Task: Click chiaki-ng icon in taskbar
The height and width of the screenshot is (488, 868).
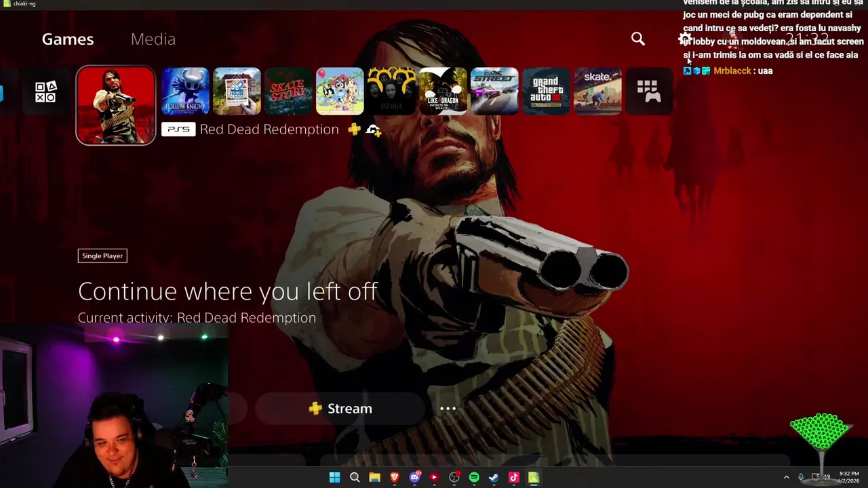Action: coord(534,478)
